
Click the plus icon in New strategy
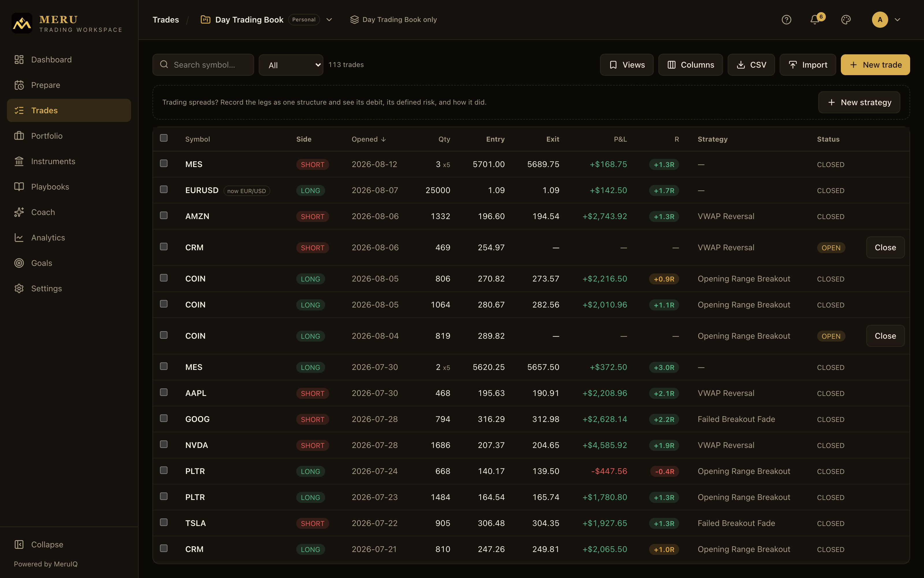pyautogui.click(x=831, y=102)
